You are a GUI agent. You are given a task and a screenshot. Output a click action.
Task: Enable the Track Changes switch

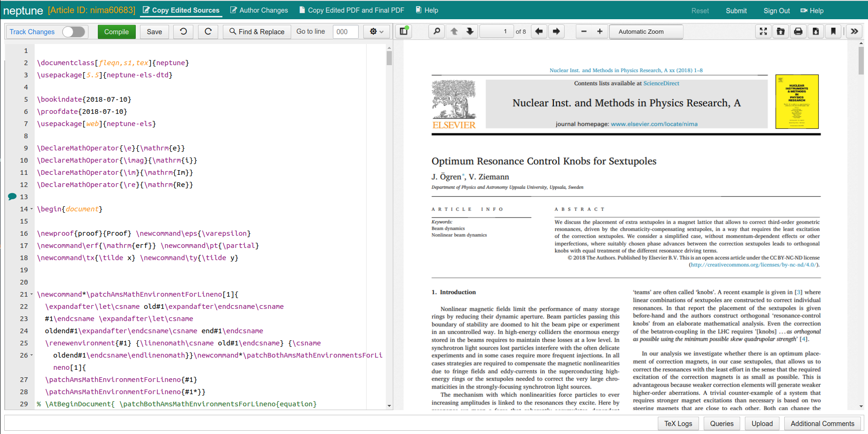tap(74, 31)
